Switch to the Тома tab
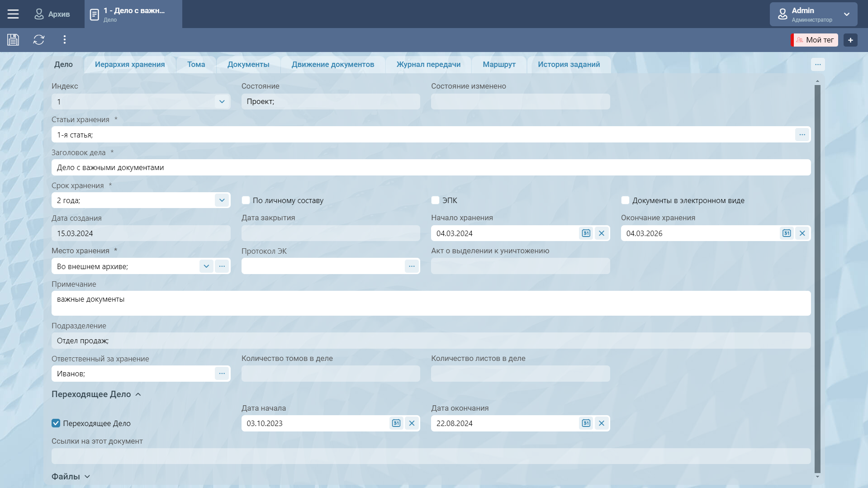 pyautogui.click(x=196, y=64)
